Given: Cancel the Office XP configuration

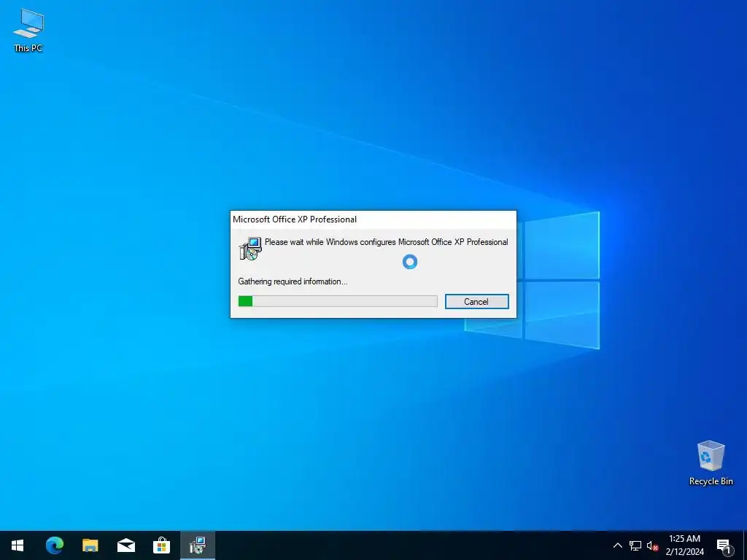Looking at the screenshot, I should [476, 301].
